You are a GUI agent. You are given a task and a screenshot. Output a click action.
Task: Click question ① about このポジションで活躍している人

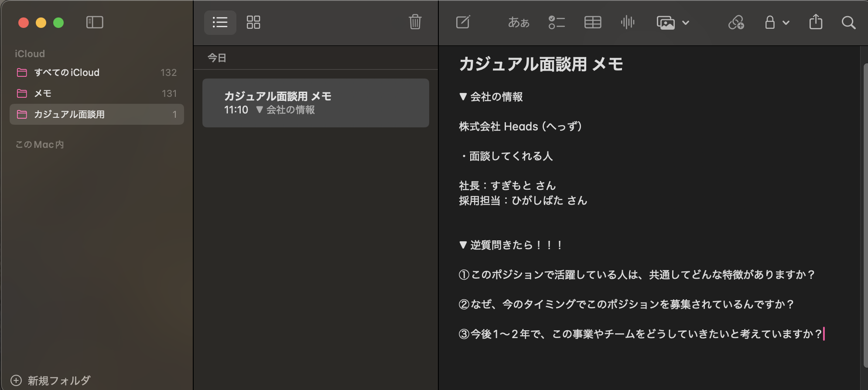click(x=637, y=275)
